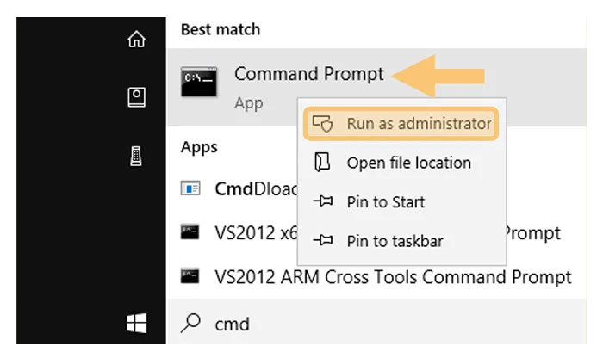Image resolution: width=603 pixels, height=364 pixels.
Task: Click the search magnifier icon
Action: pos(190,323)
